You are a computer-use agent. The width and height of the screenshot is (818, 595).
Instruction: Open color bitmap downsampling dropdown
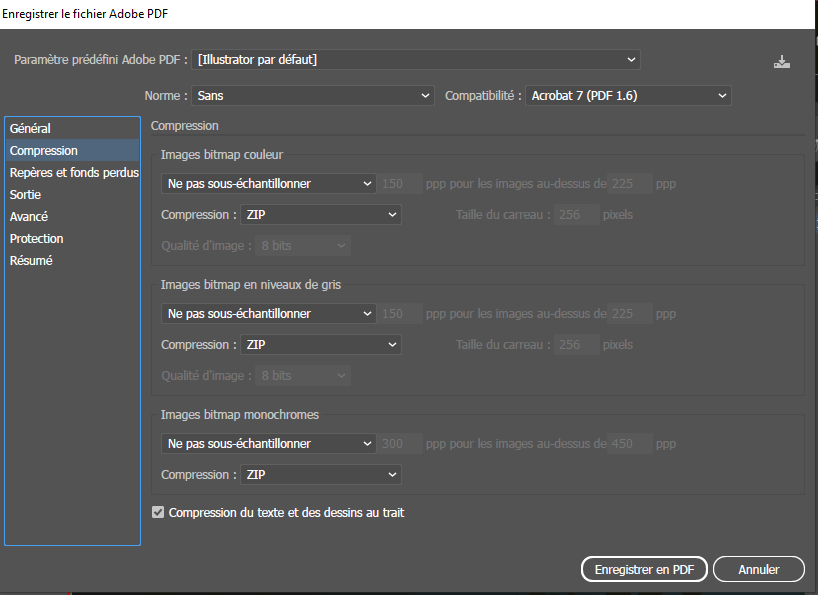268,184
